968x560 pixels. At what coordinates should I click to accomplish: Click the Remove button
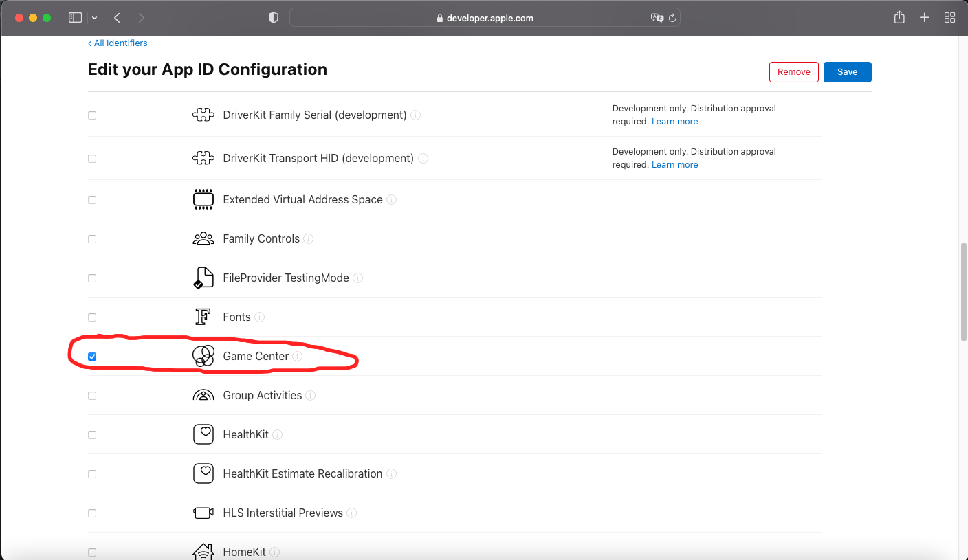(x=793, y=71)
